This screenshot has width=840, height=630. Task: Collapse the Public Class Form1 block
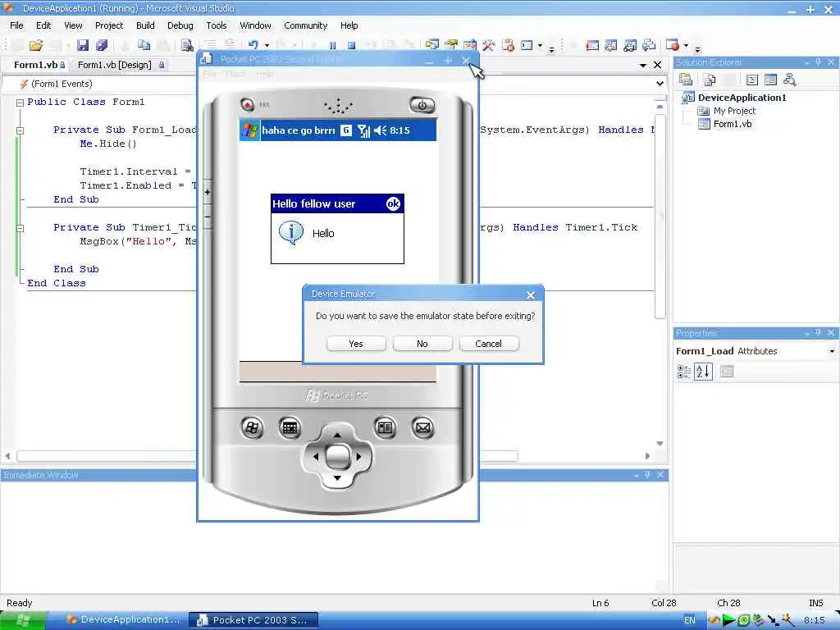pos(20,103)
